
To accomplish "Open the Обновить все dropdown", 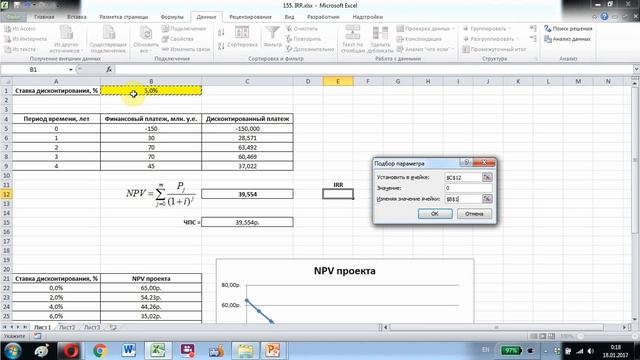I will pyautogui.click(x=146, y=39).
